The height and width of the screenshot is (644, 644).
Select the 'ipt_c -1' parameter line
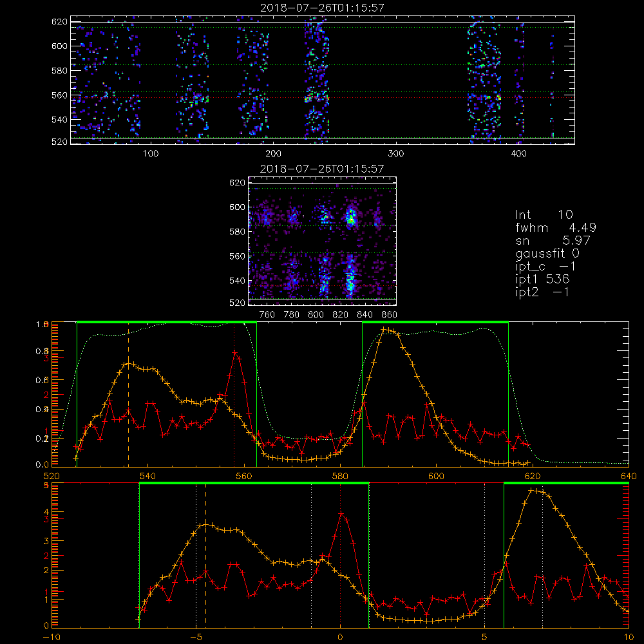pos(545,267)
